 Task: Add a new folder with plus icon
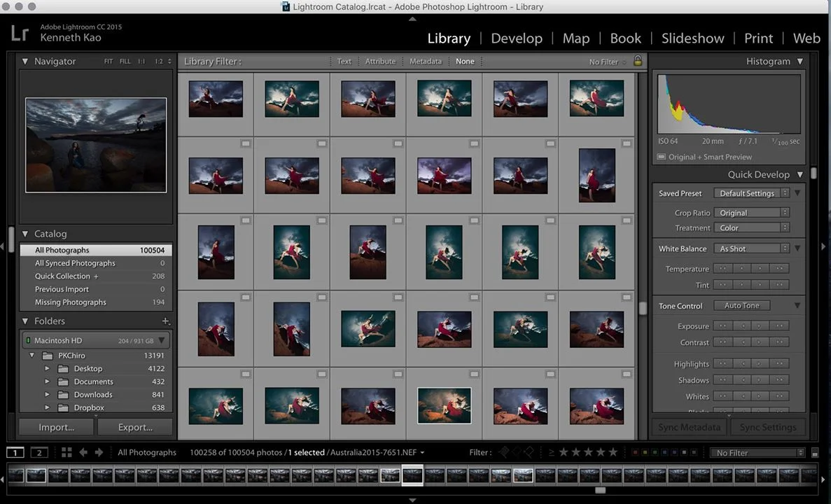coord(165,321)
